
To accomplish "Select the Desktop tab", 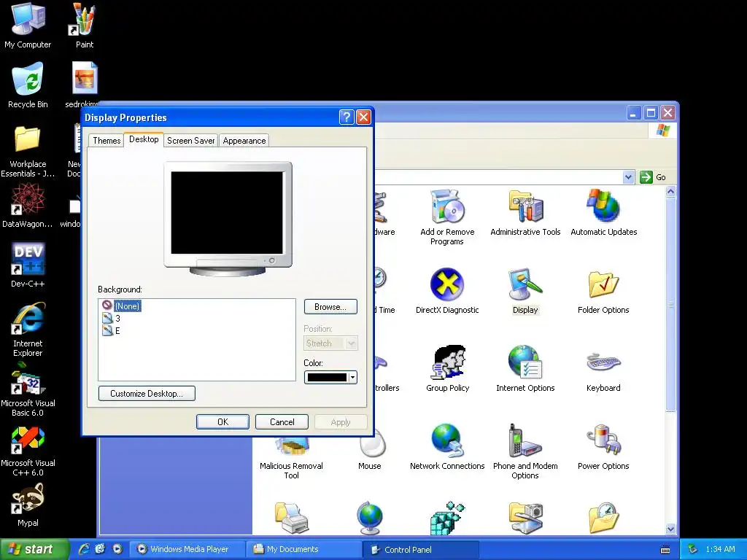I will 144,139.
